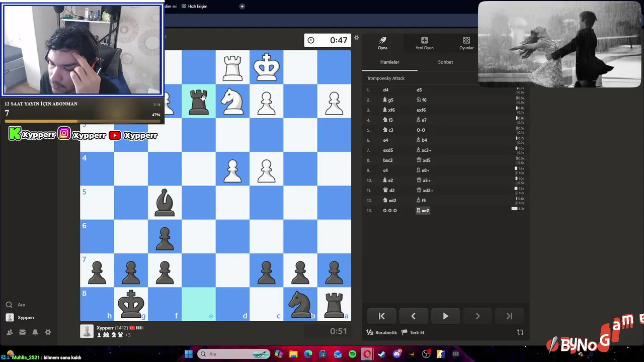Open board settings gear near the clock
Viewport: 644px width, 362px height.
(x=356, y=38)
